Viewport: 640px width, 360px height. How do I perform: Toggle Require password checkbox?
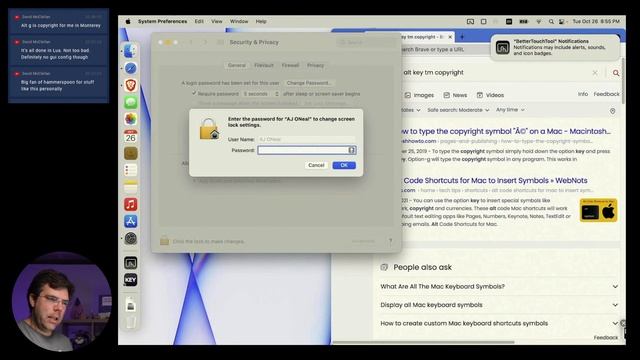pyautogui.click(x=194, y=93)
